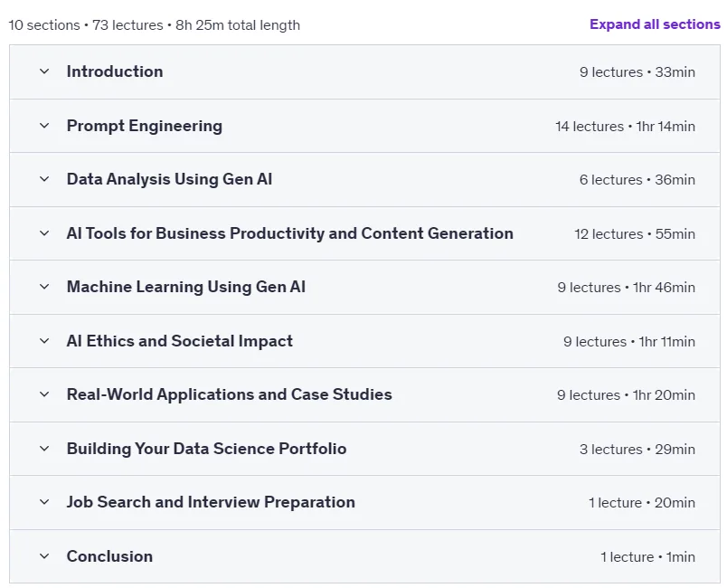Click chevron next to AI Ethics and Societal Impact
This screenshot has height=588, width=727.
(x=44, y=341)
